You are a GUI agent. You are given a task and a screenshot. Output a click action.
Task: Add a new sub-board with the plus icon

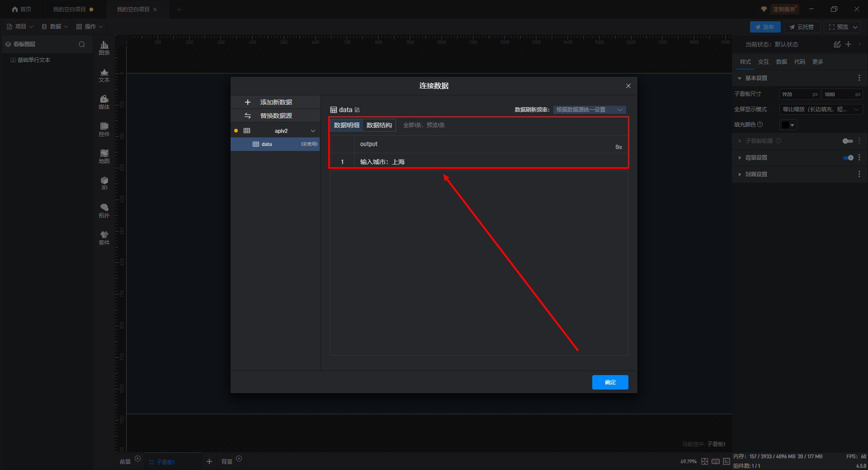click(x=209, y=461)
